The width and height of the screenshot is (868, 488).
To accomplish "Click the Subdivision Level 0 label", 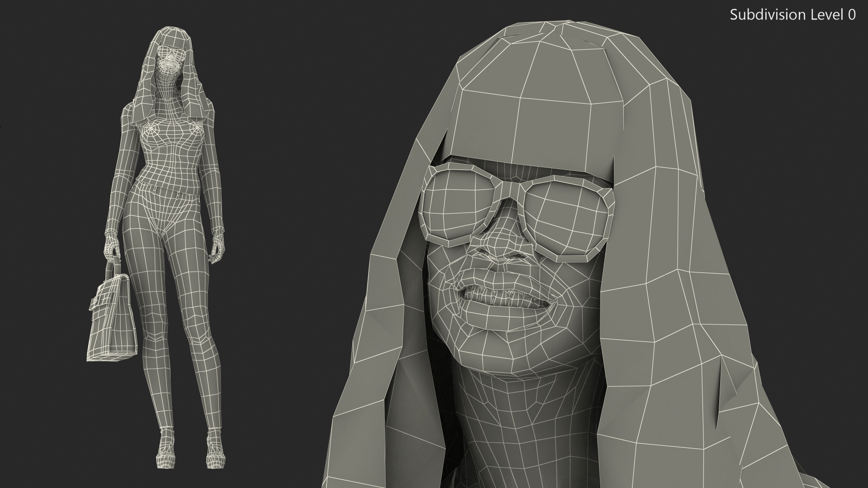I will (793, 15).
